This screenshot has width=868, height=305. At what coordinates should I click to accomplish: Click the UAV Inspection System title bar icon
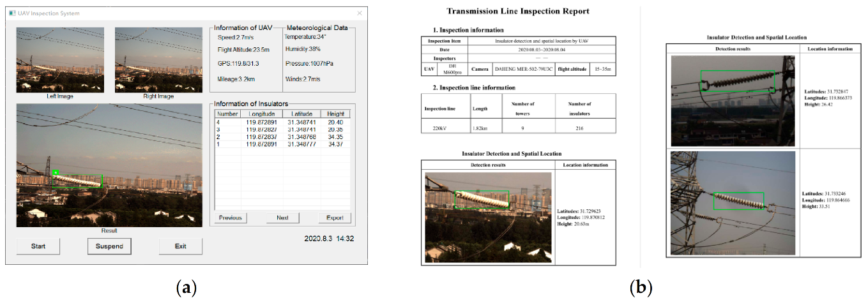12,13
